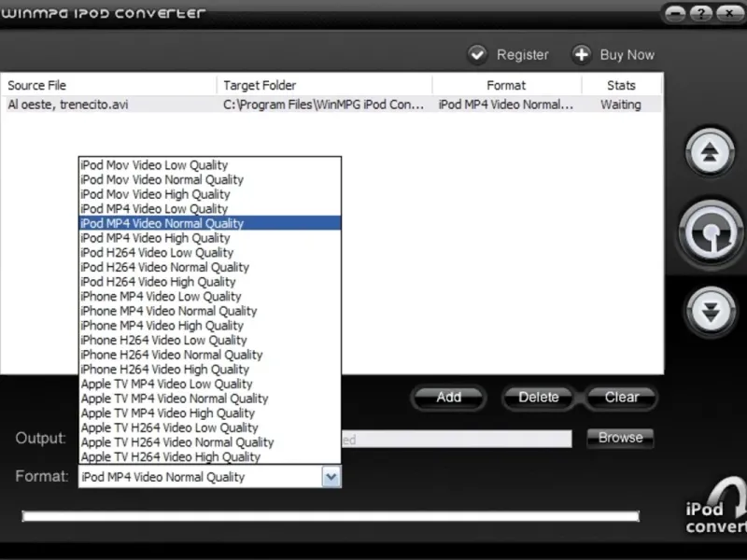Close the WinMPG iPod Converter window
747x560 pixels.
[x=729, y=13]
